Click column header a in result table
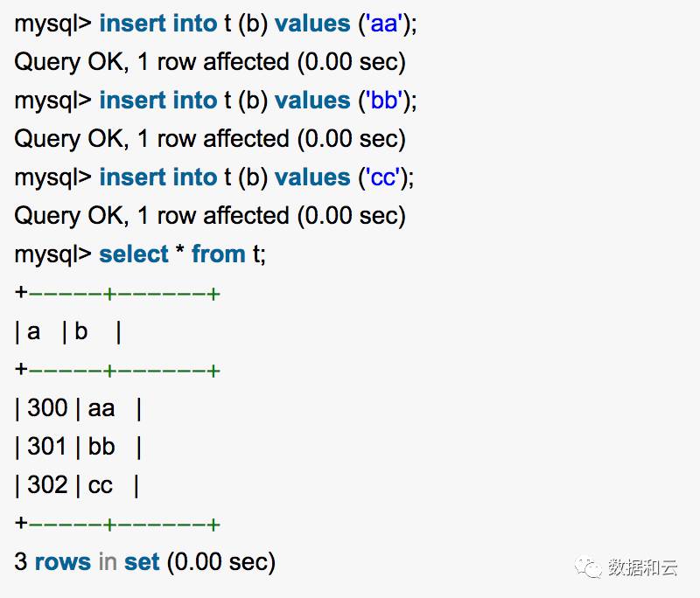This screenshot has height=598, width=700. tap(34, 332)
